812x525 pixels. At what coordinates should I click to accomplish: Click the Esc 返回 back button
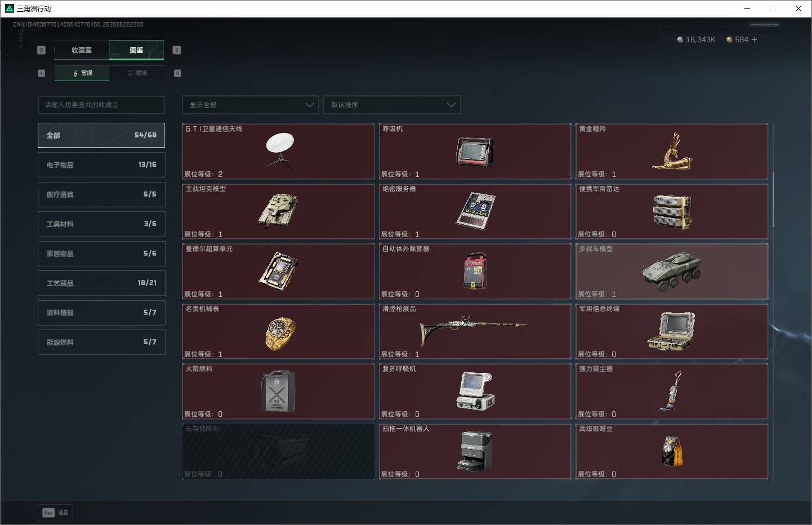click(x=55, y=513)
